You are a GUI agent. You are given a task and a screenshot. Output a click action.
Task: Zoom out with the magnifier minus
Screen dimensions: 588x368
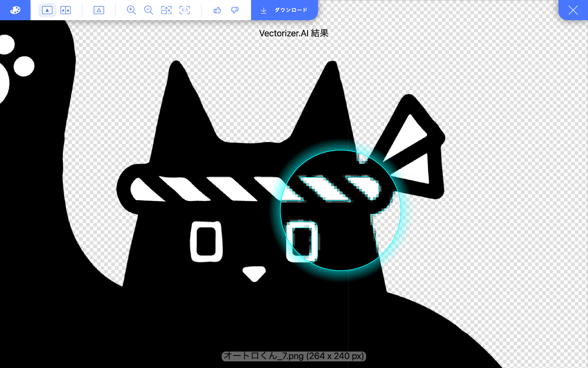pyautogui.click(x=148, y=10)
